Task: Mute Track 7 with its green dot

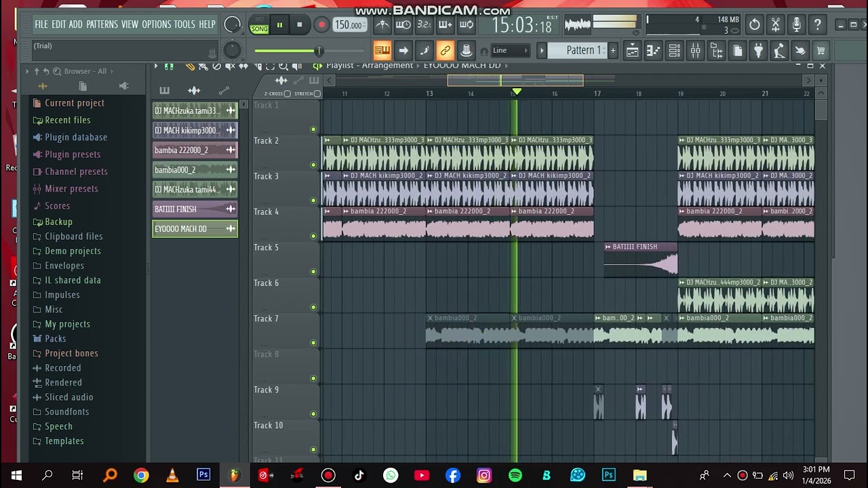Action: (x=313, y=343)
